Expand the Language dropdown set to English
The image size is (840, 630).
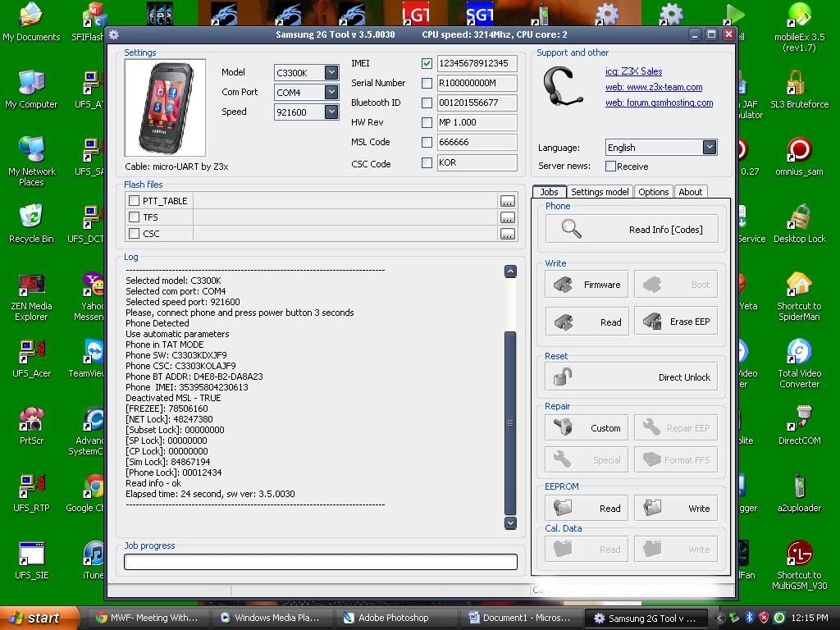tap(710, 148)
